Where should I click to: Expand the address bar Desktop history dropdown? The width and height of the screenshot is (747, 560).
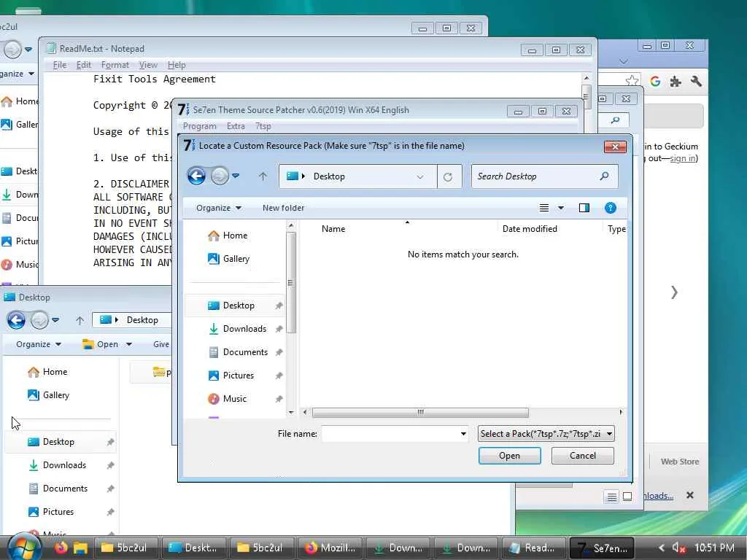(x=419, y=176)
